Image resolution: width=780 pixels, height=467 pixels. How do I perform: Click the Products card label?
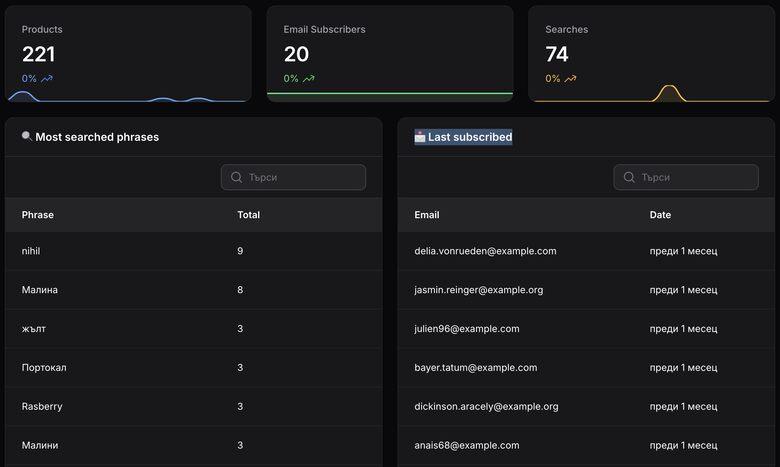pyautogui.click(x=42, y=29)
